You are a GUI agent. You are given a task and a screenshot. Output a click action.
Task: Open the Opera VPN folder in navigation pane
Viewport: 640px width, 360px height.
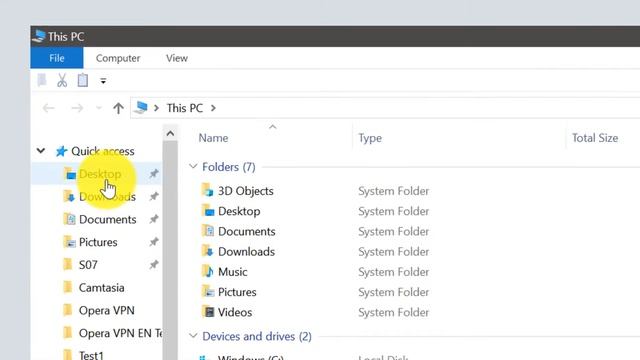(x=107, y=311)
